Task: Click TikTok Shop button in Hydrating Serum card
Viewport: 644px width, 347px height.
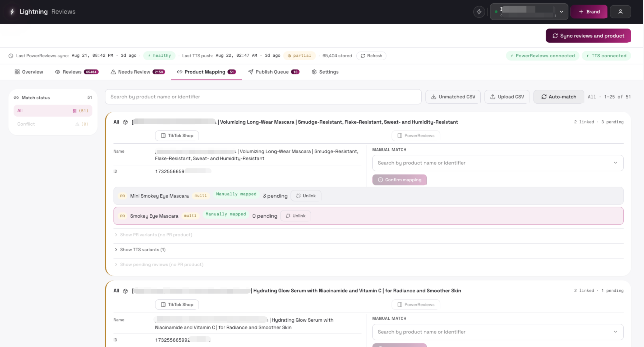Action: (x=177, y=305)
